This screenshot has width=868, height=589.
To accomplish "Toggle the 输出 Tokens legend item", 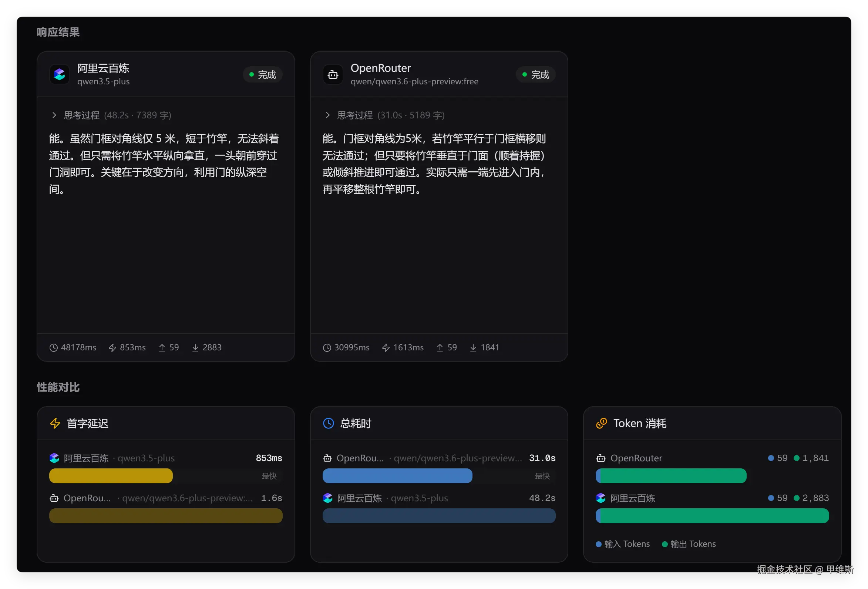I will pos(688,544).
